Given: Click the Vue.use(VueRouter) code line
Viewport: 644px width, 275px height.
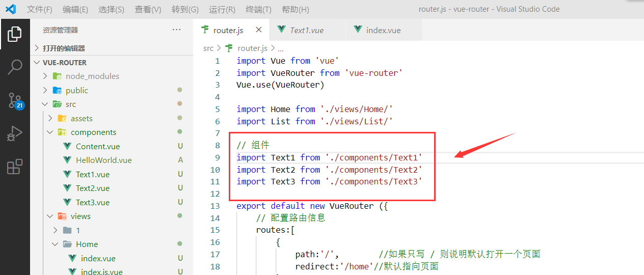Looking at the screenshot, I should 280,85.
